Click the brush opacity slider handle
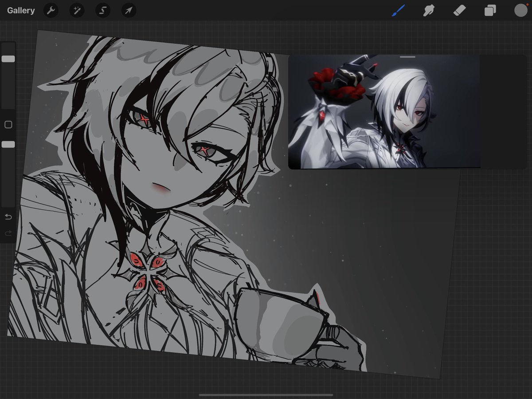Viewport: 532px width, 399px height. tap(8, 145)
